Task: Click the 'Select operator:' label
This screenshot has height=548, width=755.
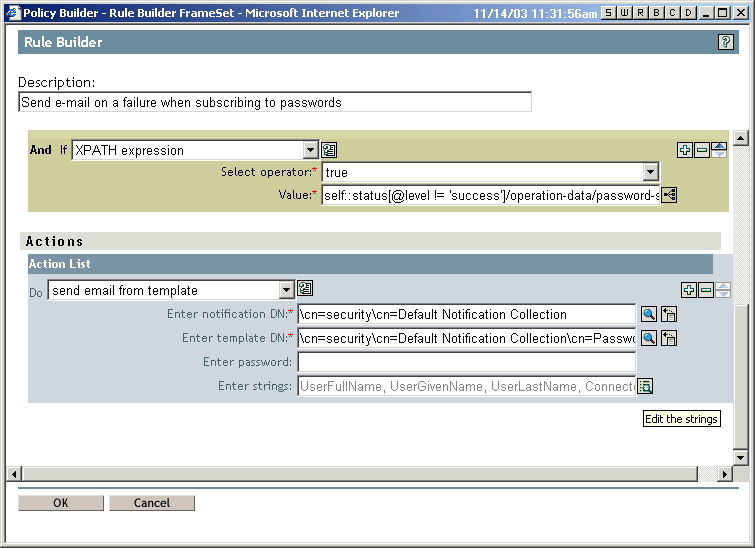Action: (x=269, y=172)
